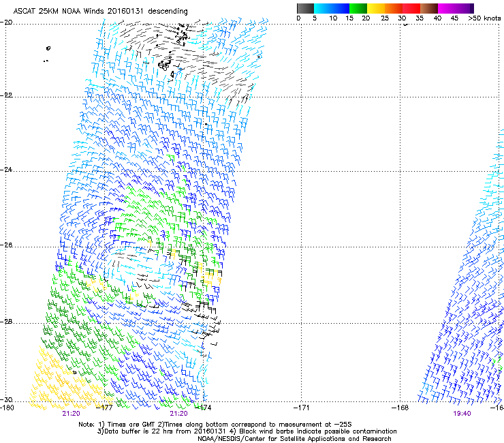Click the -28 latitude axis label
This screenshot has height=443, width=504.
tap(6, 322)
